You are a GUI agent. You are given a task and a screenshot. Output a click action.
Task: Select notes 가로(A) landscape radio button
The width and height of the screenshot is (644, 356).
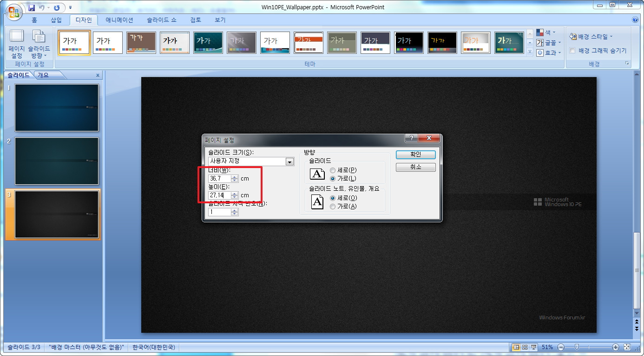[x=332, y=207]
